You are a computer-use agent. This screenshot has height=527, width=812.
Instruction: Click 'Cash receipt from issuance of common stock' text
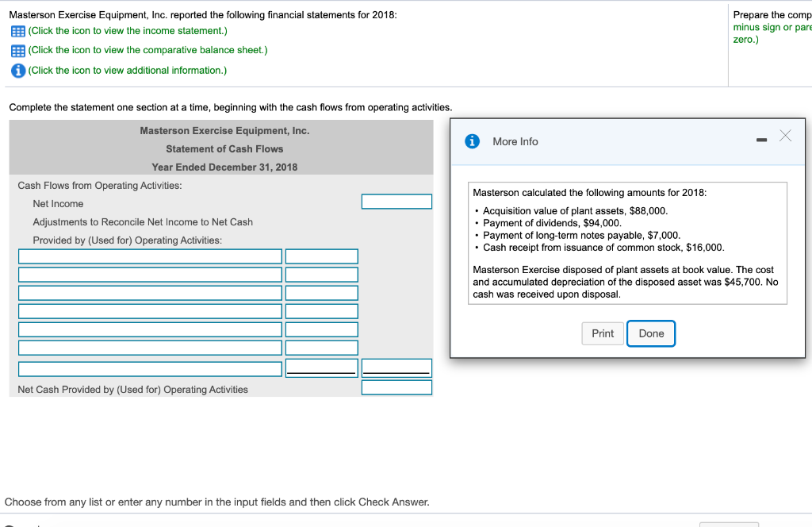click(583, 248)
